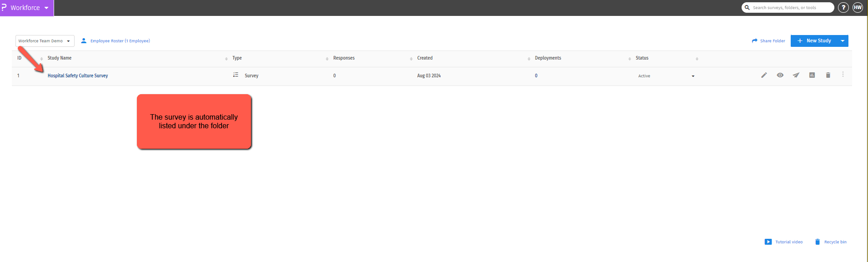Sort by the ID column header
The height and width of the screenshot is (262, 868).
coord(20,58)
